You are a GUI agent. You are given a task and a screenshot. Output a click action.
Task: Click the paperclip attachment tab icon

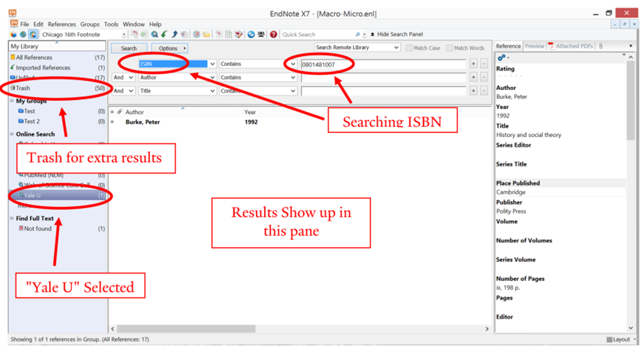click(601, 46)
